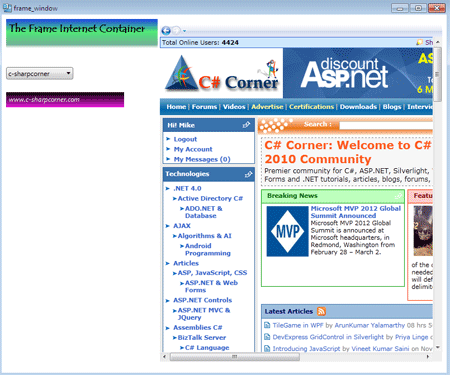
Task: Open the navigation history dropdown arrow
Action: coord(184,31)
